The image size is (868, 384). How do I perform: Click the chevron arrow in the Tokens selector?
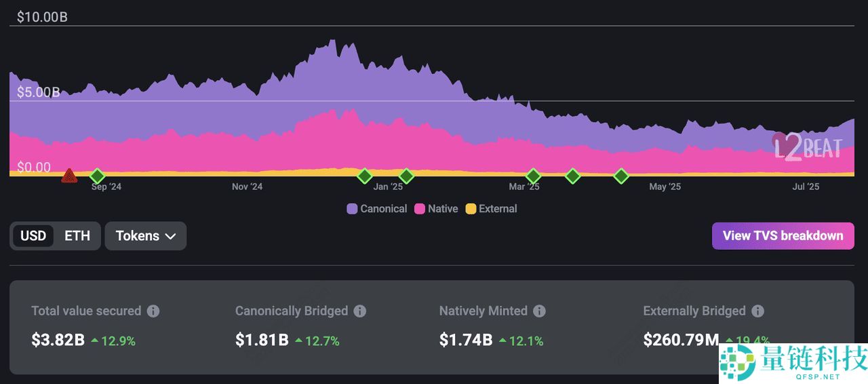[171, 236]
